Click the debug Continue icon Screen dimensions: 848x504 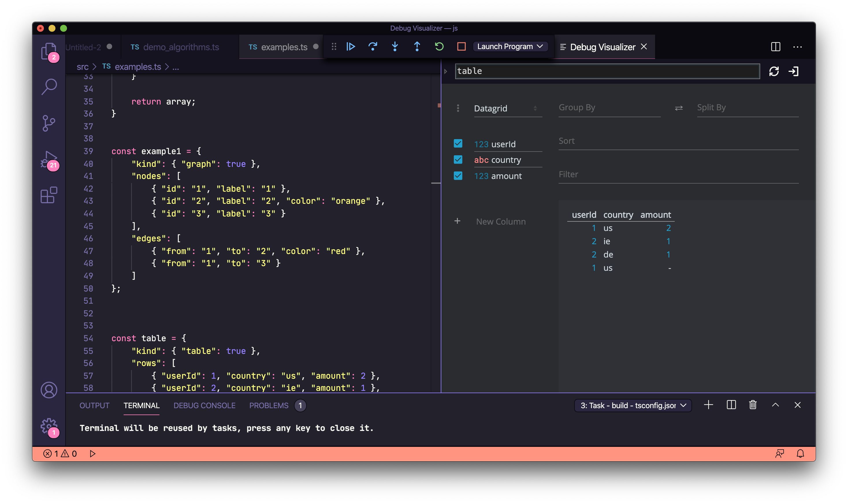point(351,46)
